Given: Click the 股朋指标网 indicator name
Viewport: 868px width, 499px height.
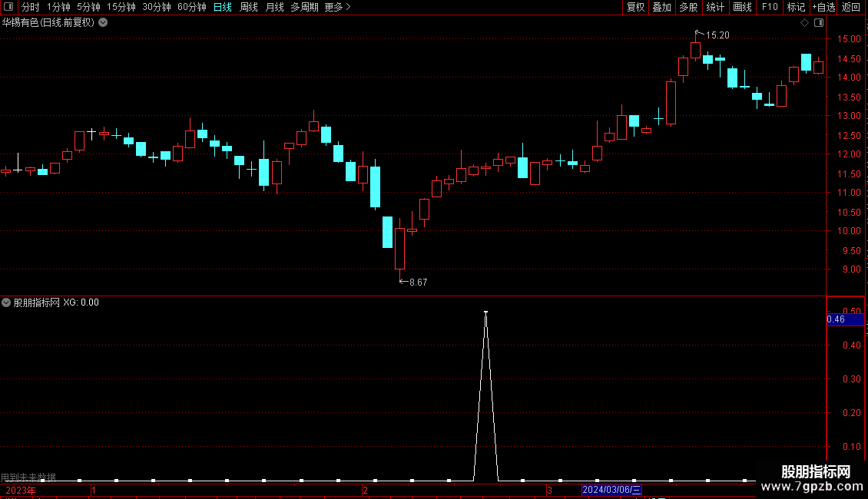Looking at the screenshot, I should (x=37, y=302).
